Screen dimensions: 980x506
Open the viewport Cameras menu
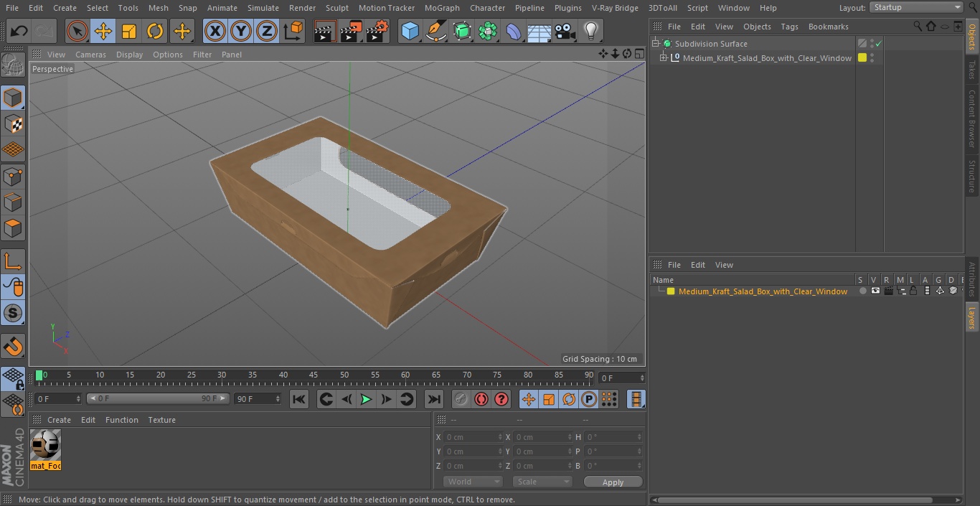pyautogui.click(x=90, y=55)
